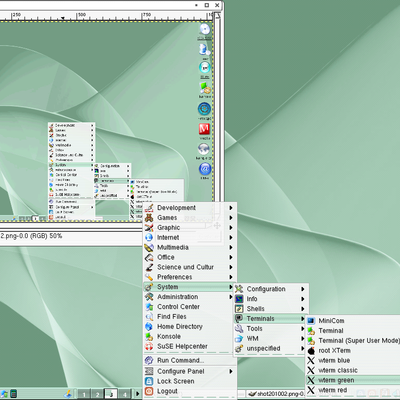Select wterm green menu entry

point(353,380)
